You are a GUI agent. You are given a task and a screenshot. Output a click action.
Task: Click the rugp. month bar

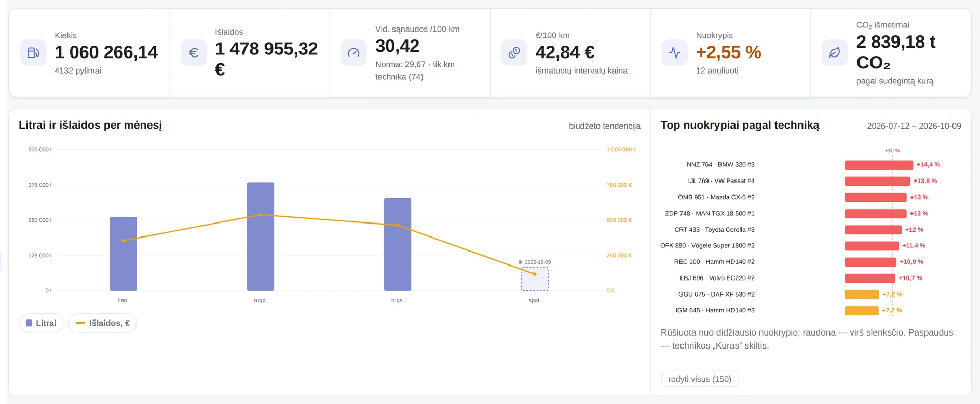tap(260, 236)
